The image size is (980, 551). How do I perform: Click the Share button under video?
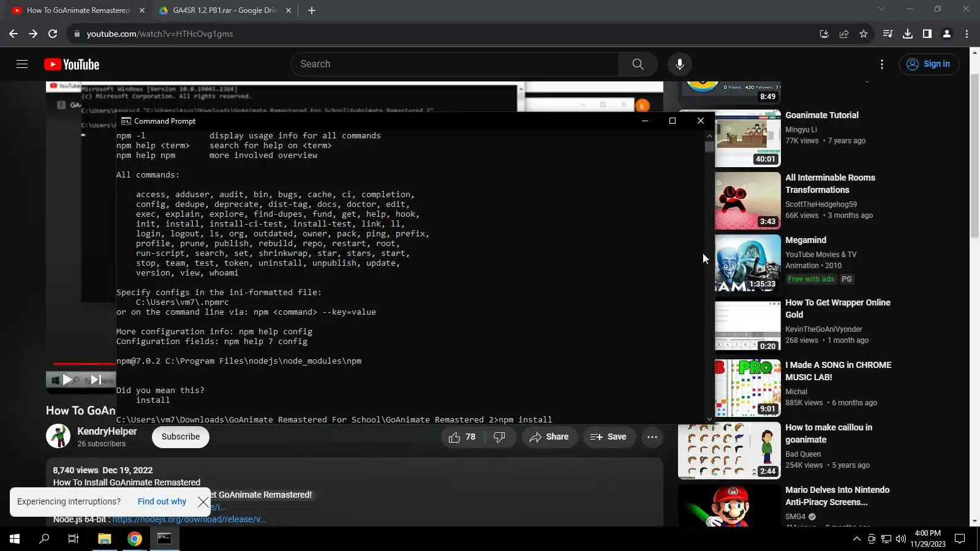pos(549,437)
